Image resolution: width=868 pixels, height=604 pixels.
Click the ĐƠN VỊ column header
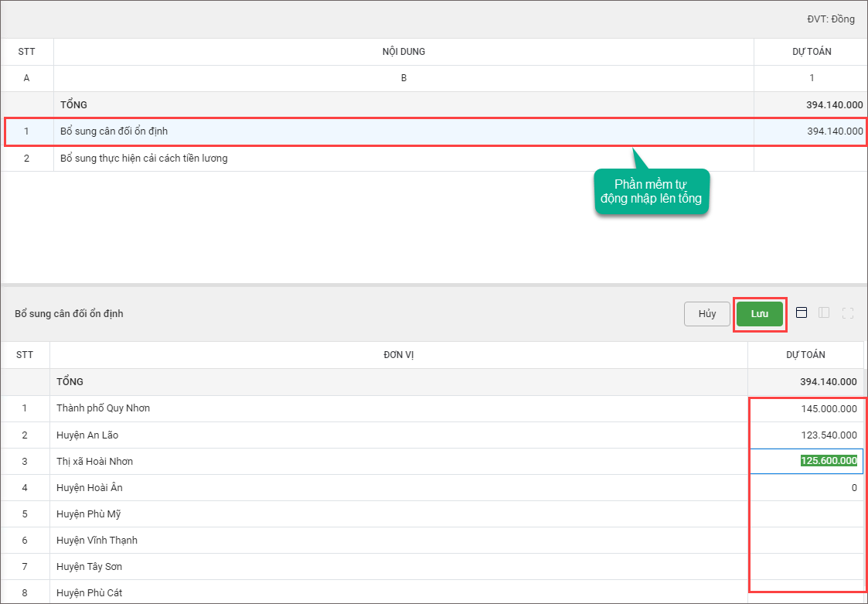(399, 355)
